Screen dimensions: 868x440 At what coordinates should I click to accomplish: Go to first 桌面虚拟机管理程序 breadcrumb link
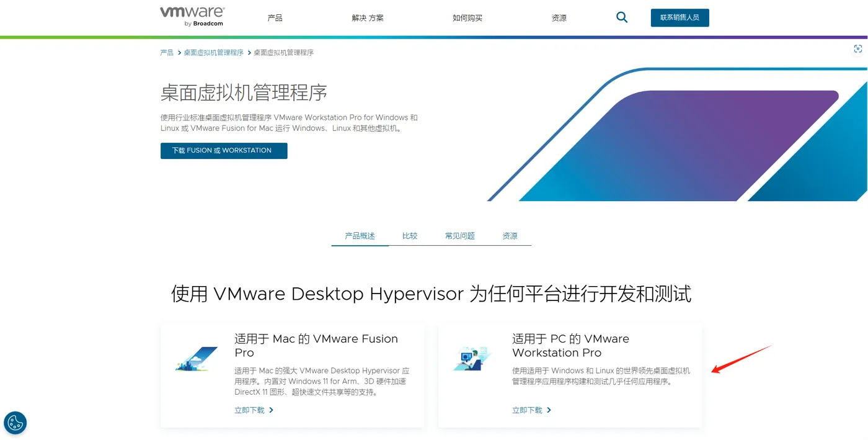click(x=213, y=53)
